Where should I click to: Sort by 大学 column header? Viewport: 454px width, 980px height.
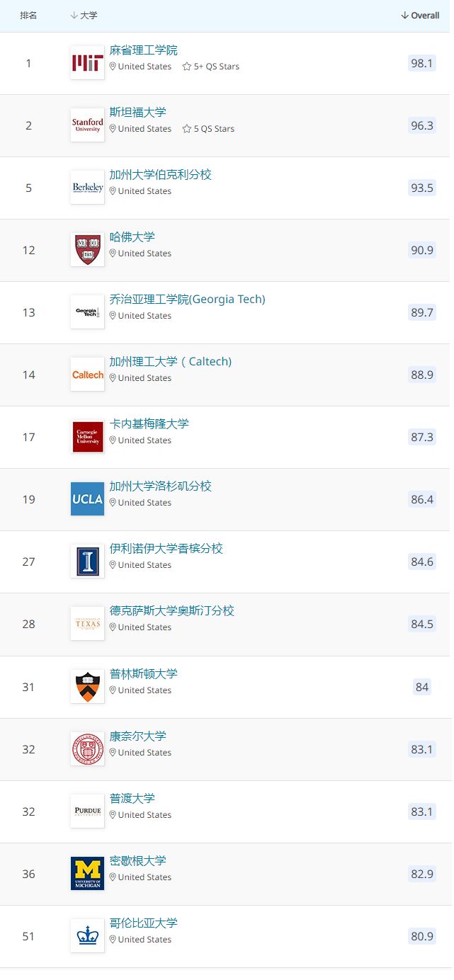point(84,16)
